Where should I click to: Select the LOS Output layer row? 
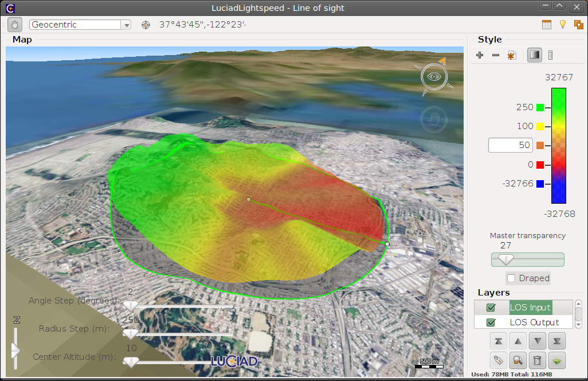coord(523,322)
